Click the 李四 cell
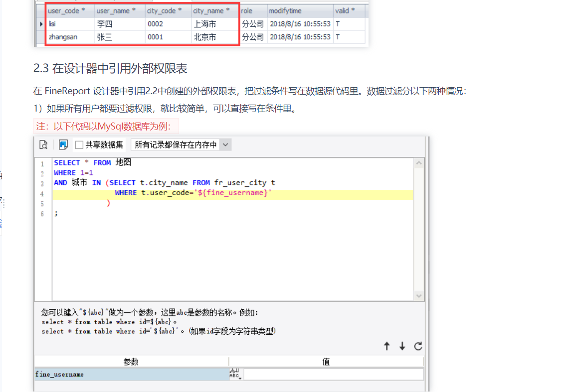Screen dimensions: 570x392 (120, 24)
